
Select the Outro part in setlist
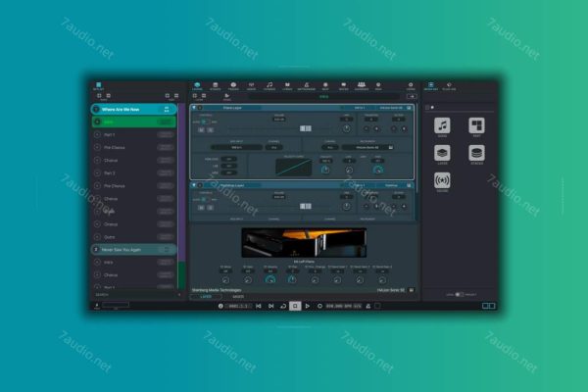click(x=134, y=237)
